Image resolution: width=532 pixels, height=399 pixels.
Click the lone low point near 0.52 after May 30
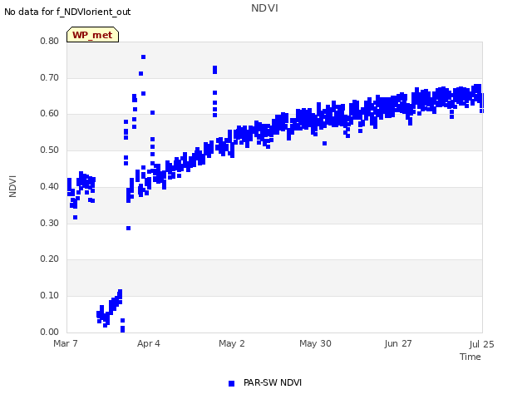[325, 144]
